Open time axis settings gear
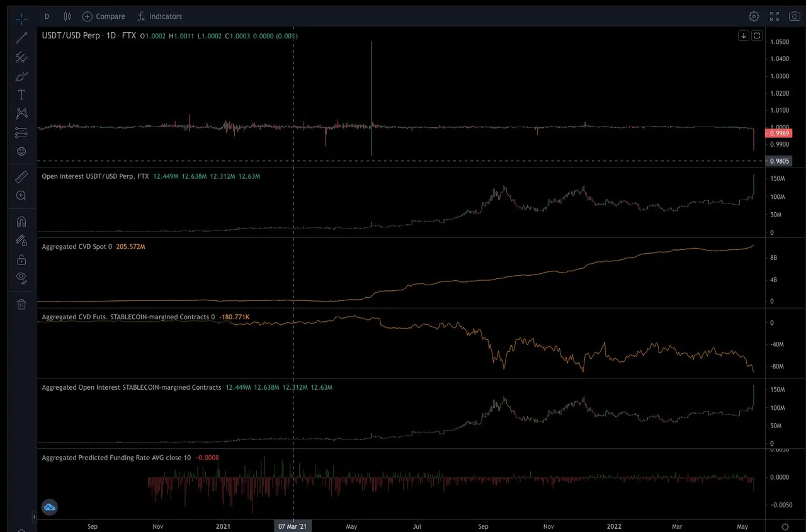 click(x=785, y=526)
